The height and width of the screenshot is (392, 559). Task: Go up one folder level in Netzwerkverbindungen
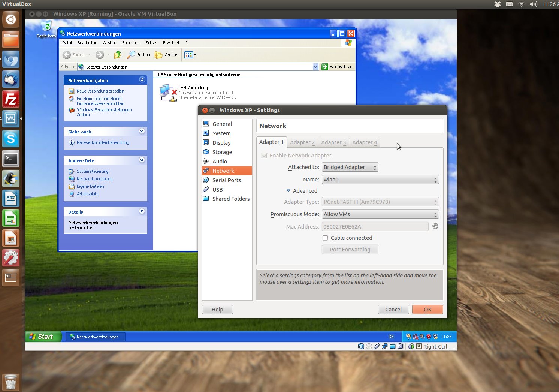coord(118,55)
